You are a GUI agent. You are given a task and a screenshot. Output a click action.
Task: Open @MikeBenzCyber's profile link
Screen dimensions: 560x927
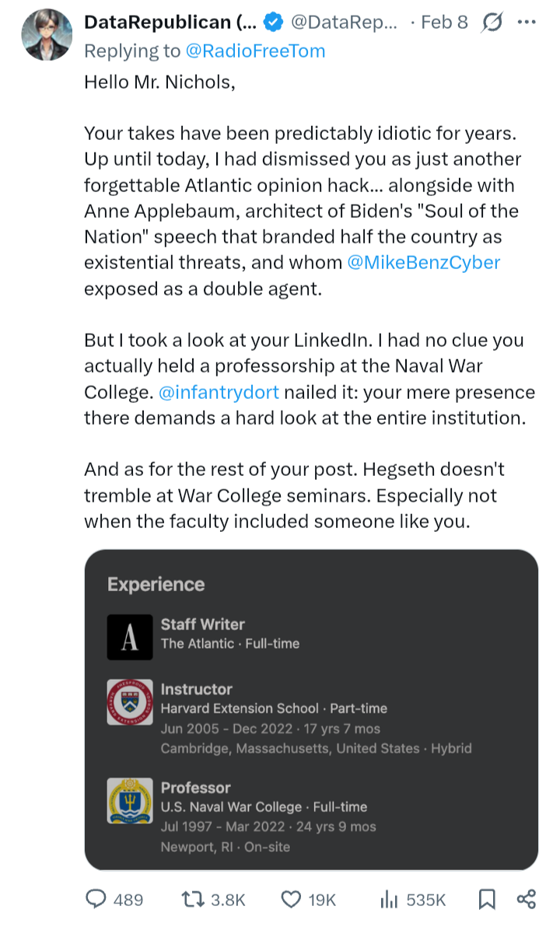point(425,262)
